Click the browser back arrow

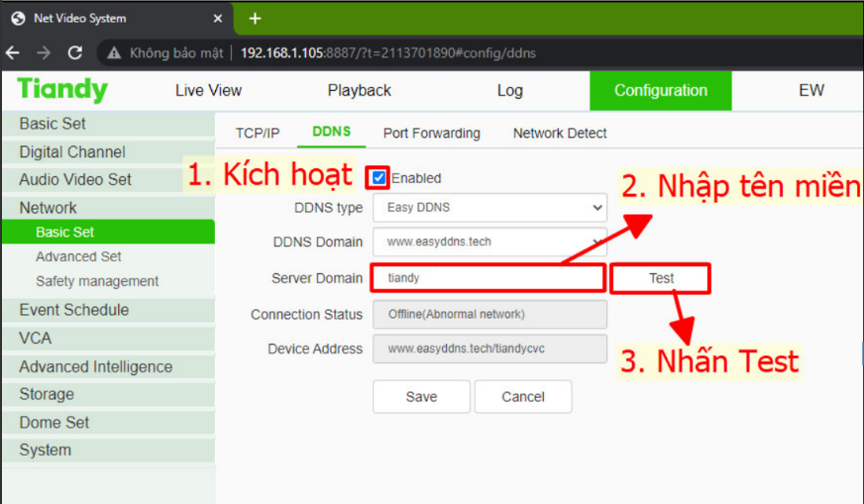pyautogui.click(x=13, y=52)
